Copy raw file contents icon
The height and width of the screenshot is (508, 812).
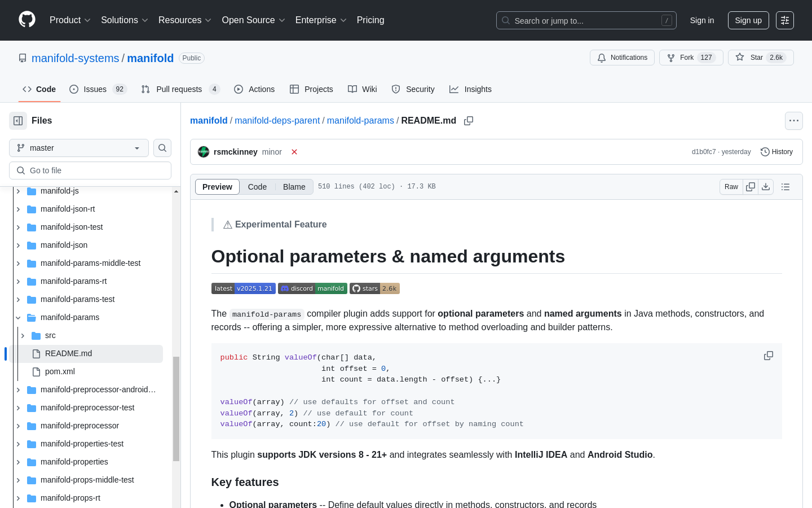tap(751, 187)
